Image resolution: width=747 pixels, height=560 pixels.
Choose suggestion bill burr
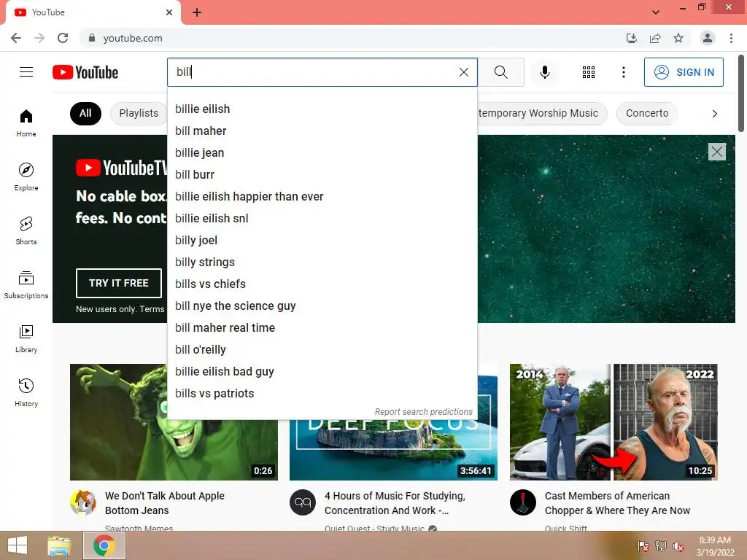322,175
